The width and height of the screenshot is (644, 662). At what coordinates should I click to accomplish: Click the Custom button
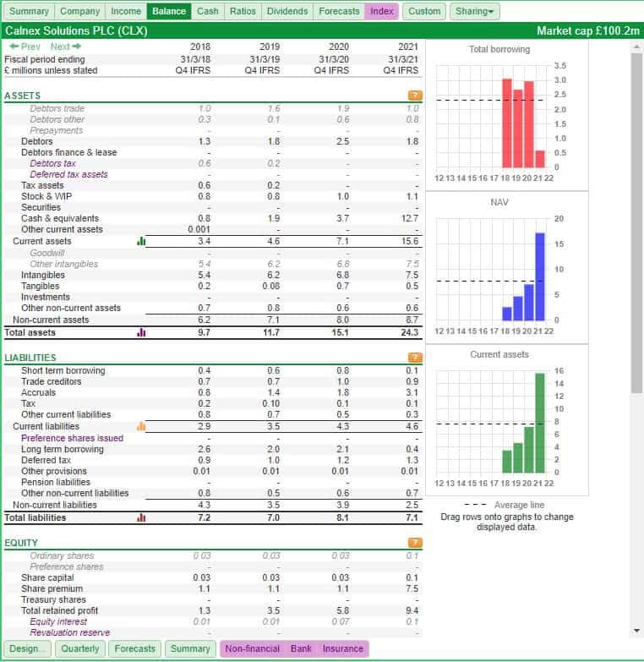[424, 11]
